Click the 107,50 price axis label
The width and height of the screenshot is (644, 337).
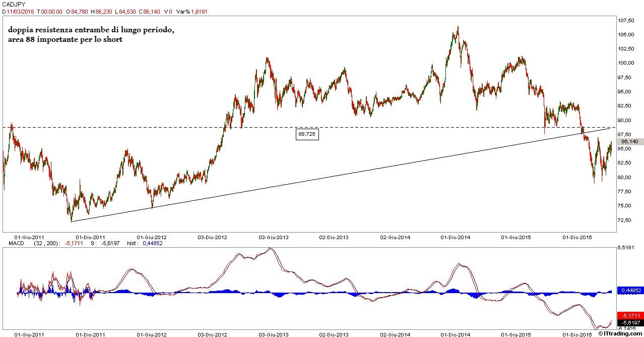click(x=625, y=21)
